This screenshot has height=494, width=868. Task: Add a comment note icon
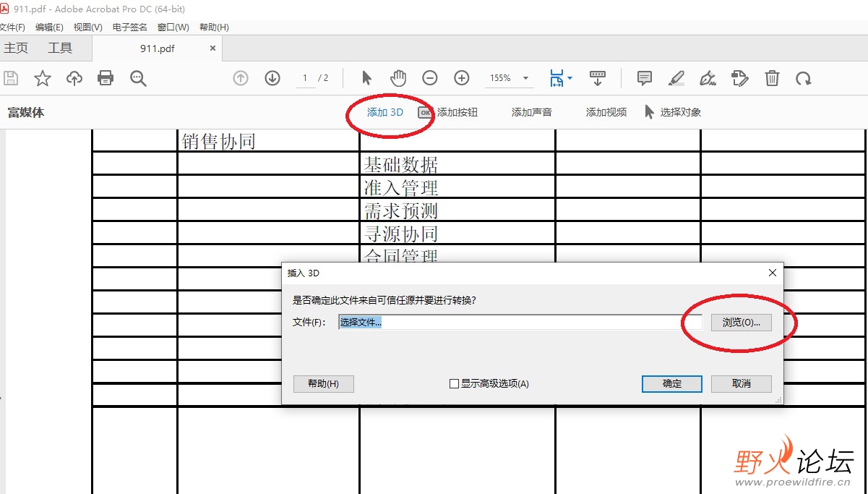(645, 78)
